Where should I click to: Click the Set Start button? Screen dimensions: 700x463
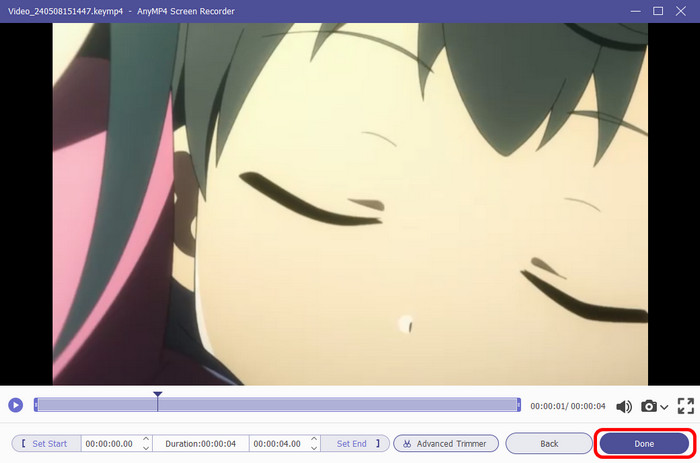46,443
